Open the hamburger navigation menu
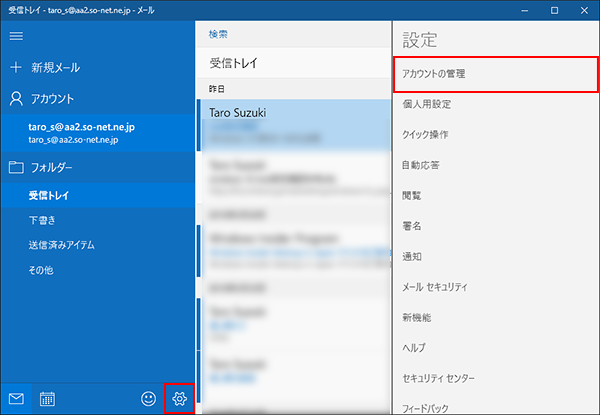Screen dimensions: 600x415 [15, 35]
